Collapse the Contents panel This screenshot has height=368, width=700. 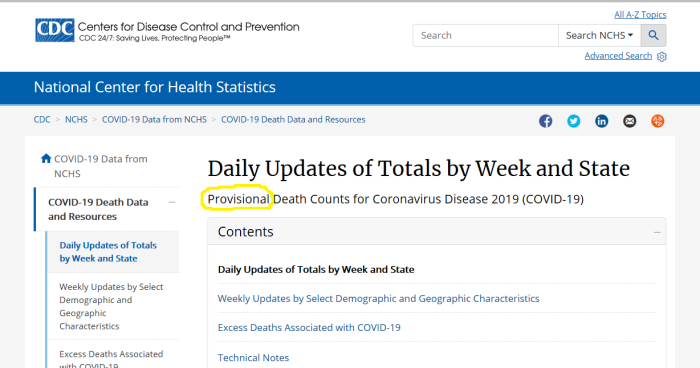click(657, 232)
